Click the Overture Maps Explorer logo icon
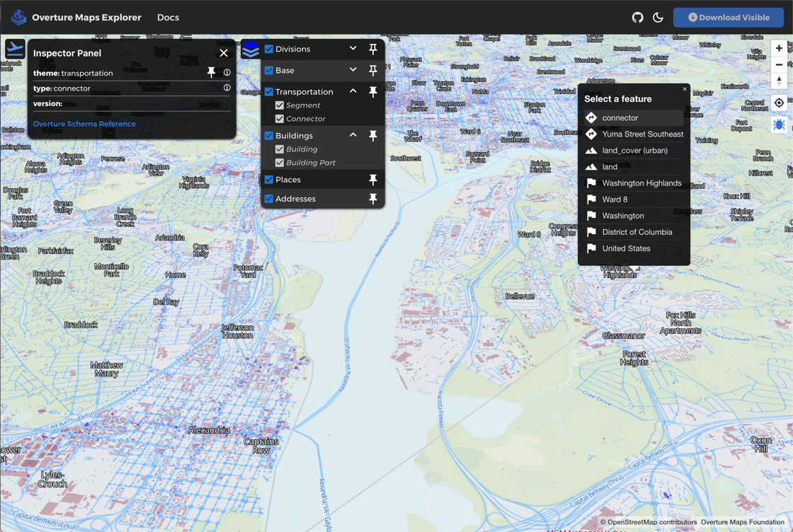Image resolution: width=793 pixels, height=532 pixels. point(18,17)
